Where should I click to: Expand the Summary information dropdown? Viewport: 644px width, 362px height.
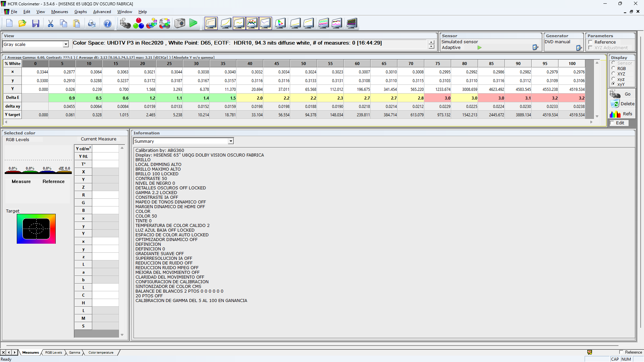tap(231, 141)
